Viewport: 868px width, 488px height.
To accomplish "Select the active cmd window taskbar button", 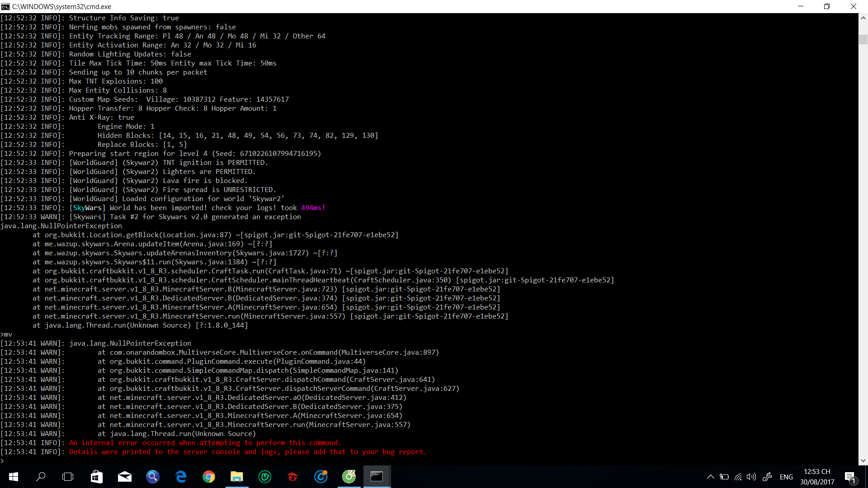I will tap(377, 477).
